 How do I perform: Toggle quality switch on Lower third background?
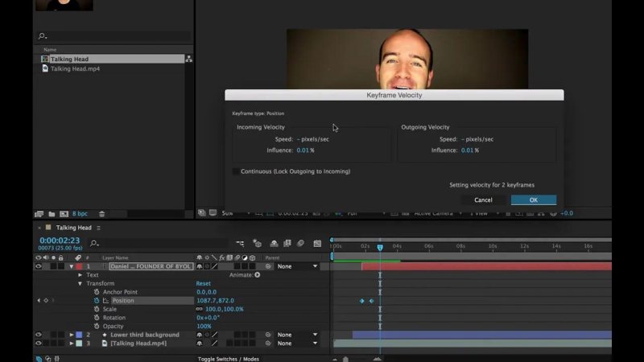click(215, 335)
